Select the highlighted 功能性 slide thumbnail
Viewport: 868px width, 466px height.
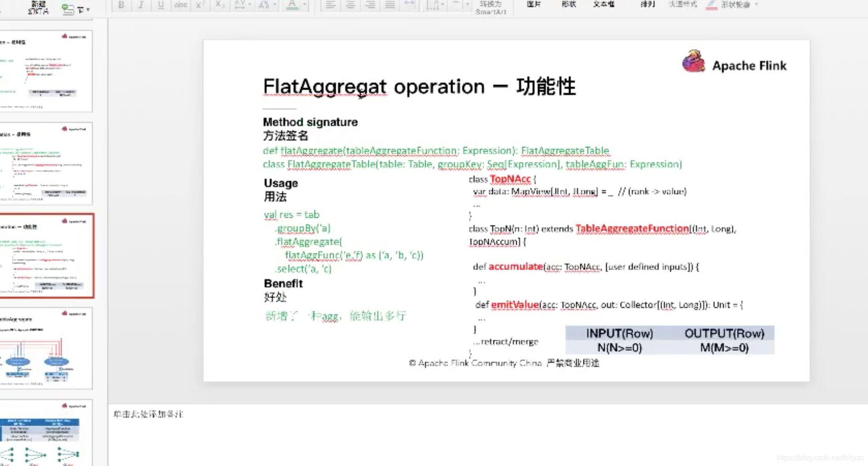tap(46, 256)
